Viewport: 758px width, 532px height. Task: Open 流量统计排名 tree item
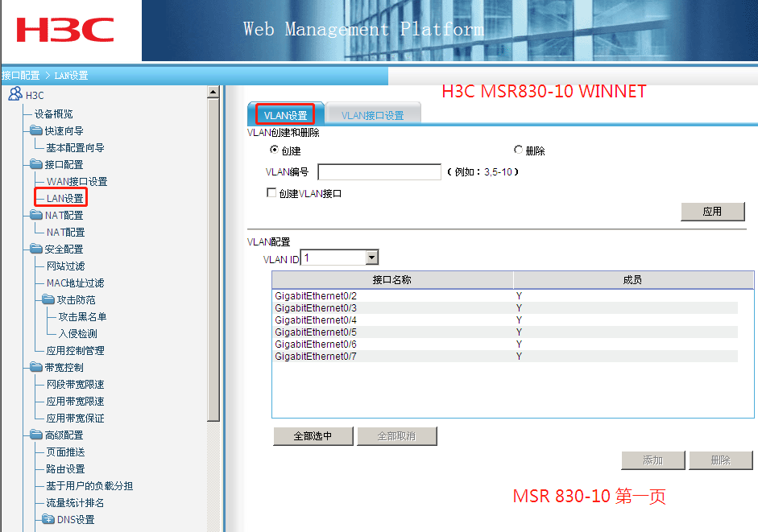(x=76, y=503)
